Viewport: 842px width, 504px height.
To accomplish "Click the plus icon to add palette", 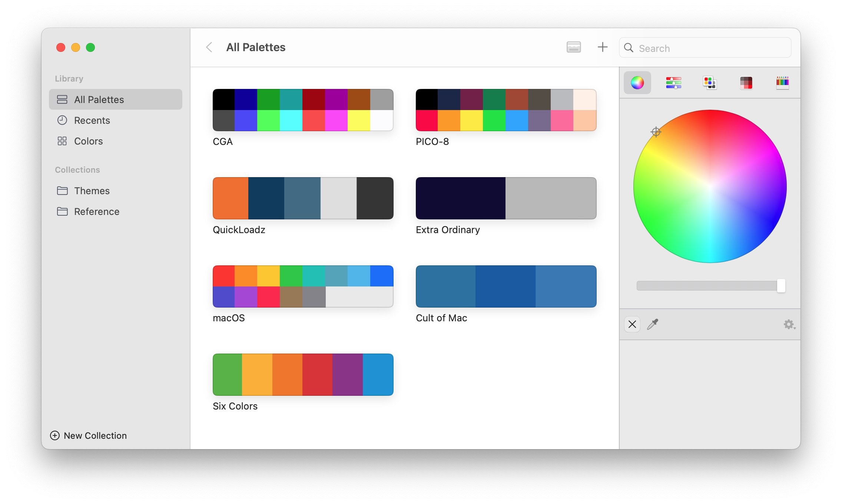I will [x=603, y=47].
